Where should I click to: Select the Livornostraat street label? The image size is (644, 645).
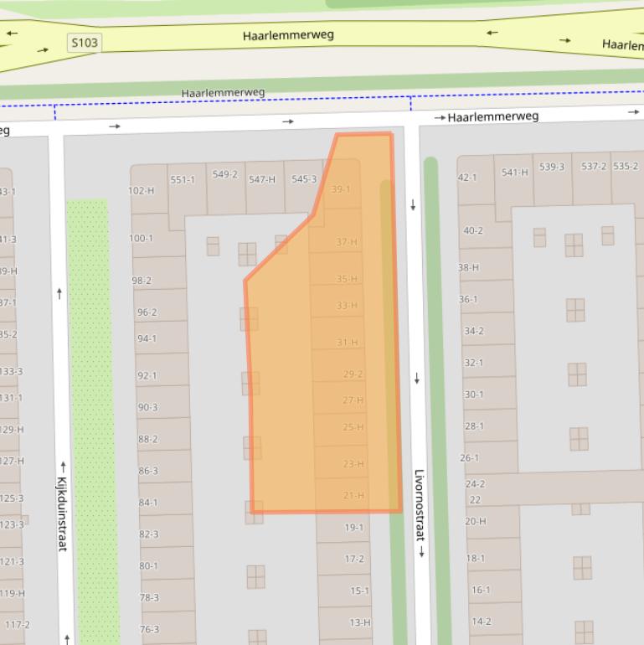point(420,513)
